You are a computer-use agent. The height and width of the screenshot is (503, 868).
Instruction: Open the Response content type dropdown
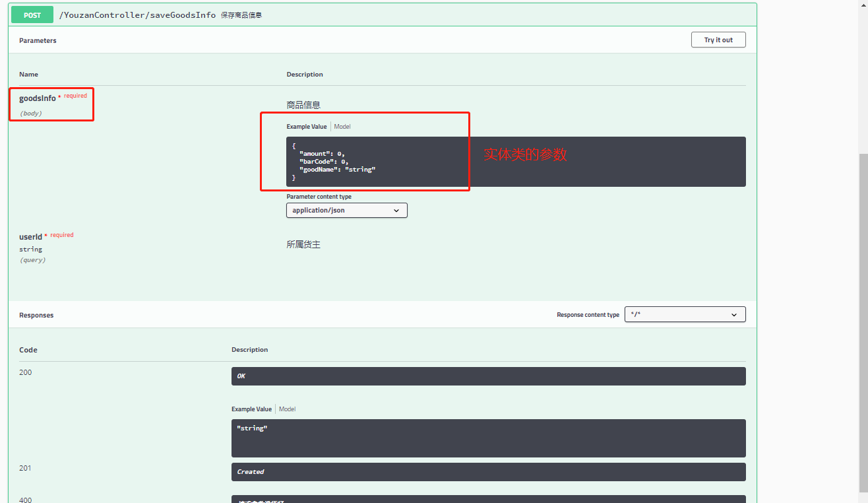(x=685, y=315)
